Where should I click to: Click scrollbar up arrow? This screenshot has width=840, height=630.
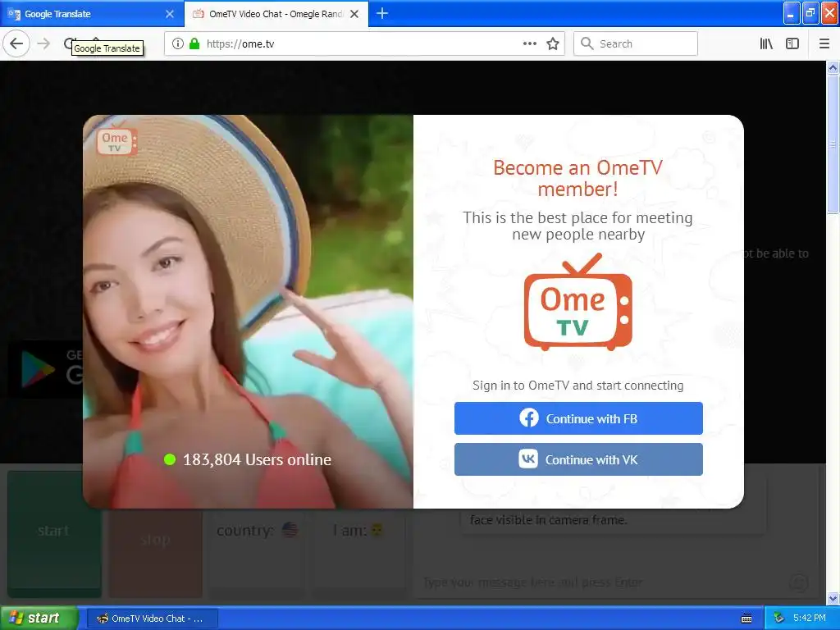click(833, 67)
